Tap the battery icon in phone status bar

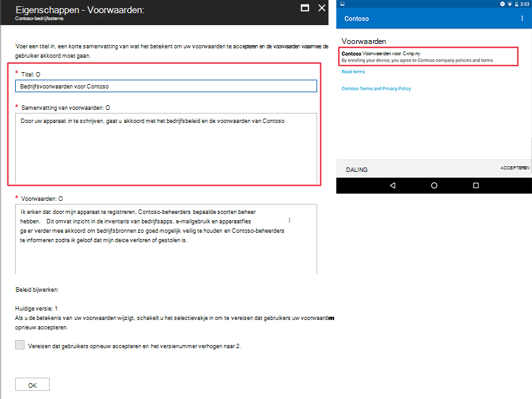(x=516, y=4)
